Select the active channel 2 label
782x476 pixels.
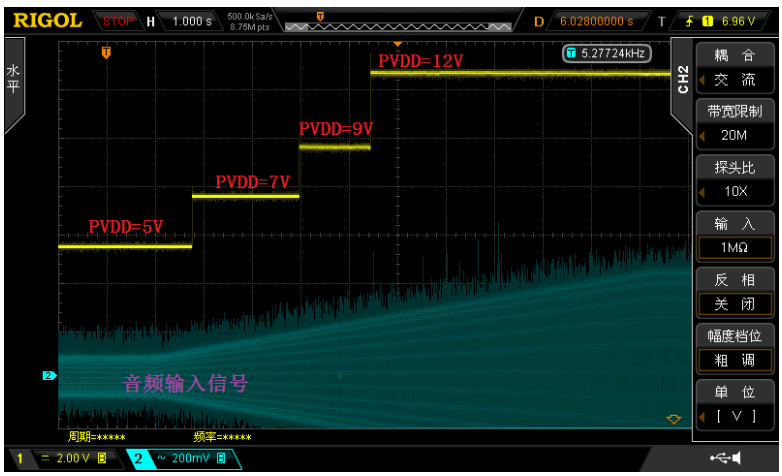138,458
